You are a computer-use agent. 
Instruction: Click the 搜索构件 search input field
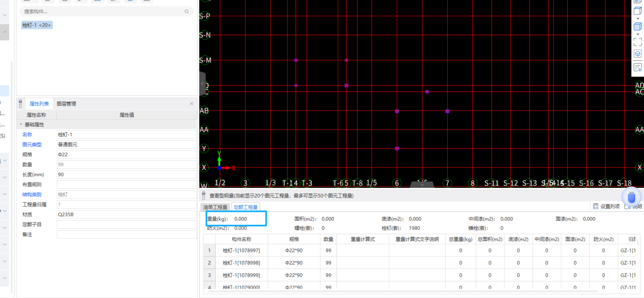point(101,11)
